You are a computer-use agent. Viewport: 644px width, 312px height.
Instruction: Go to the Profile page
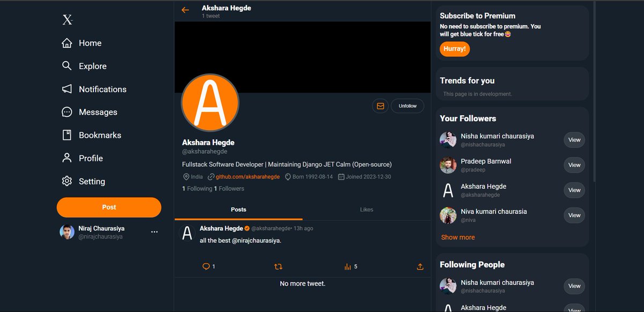82,158
